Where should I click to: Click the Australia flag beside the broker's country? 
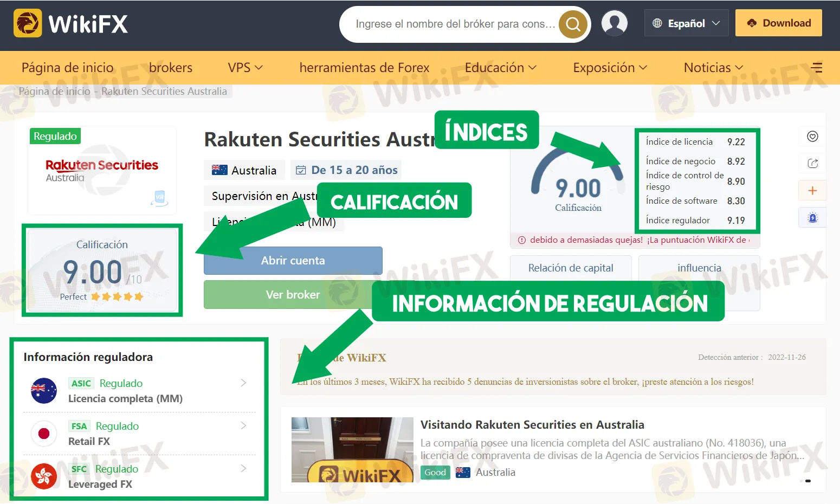pyautogui.click(x=219, y=170)
